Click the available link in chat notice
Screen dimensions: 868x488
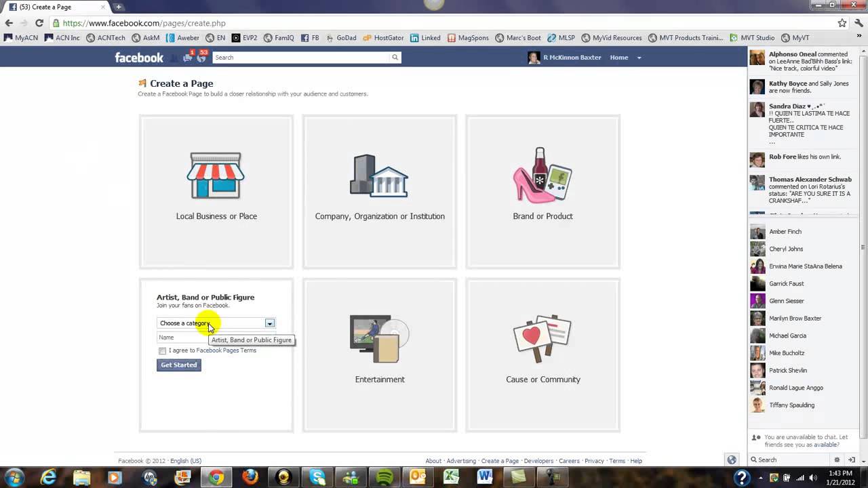[x=825, y=445]
